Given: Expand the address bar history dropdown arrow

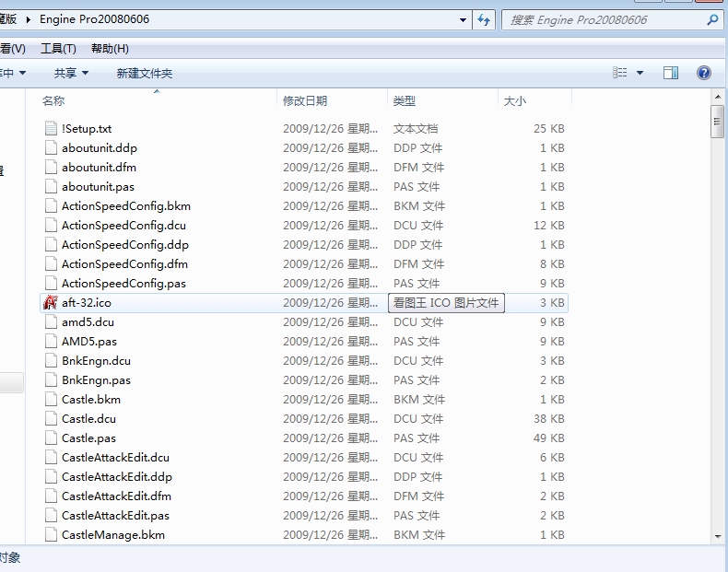Looking at the screenshot, I should (x=463, y=19).
